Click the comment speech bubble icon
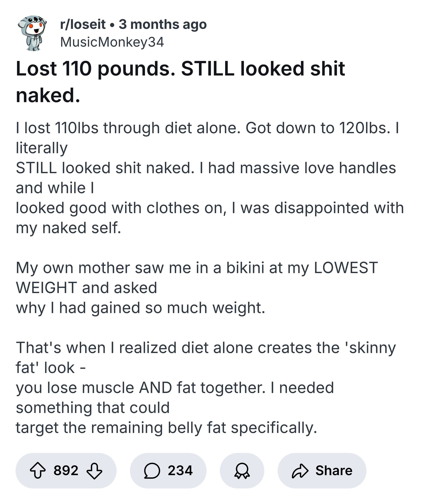Image resolution: width=422 pixels, height=504 pixels. point(152,471)
